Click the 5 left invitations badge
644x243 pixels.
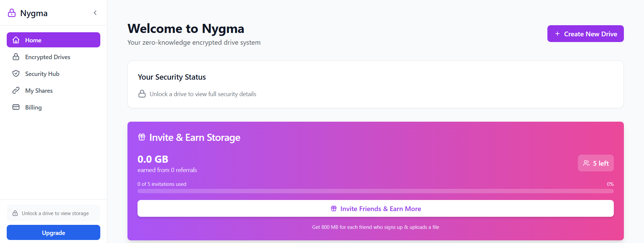coord(596,163)
